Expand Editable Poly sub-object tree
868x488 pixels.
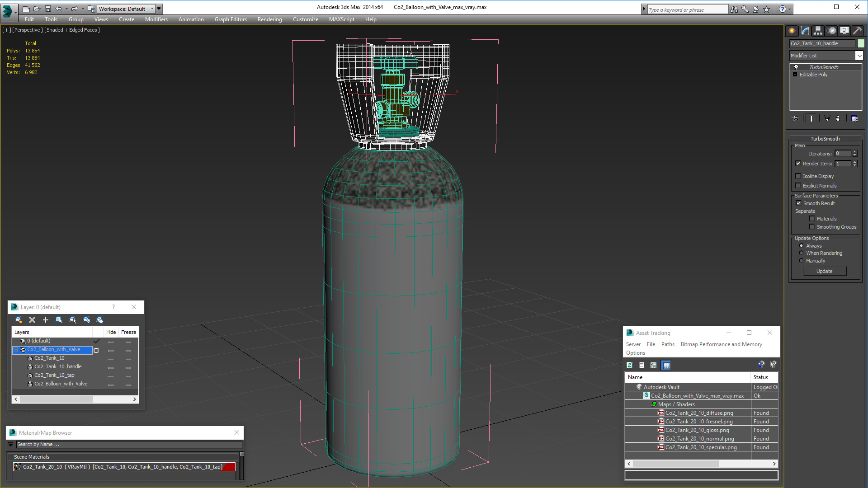point(795,75)
